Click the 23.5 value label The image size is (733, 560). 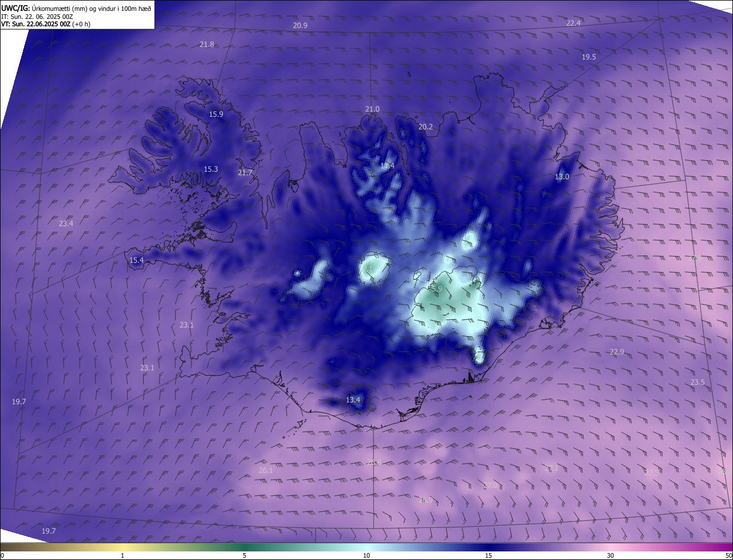click(697, 382)
